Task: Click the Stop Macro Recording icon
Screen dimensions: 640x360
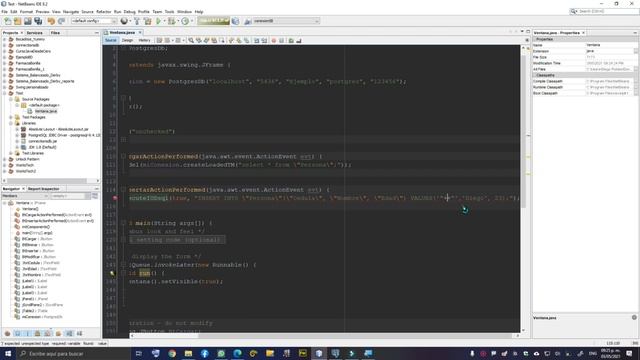Action: (281, 40)
